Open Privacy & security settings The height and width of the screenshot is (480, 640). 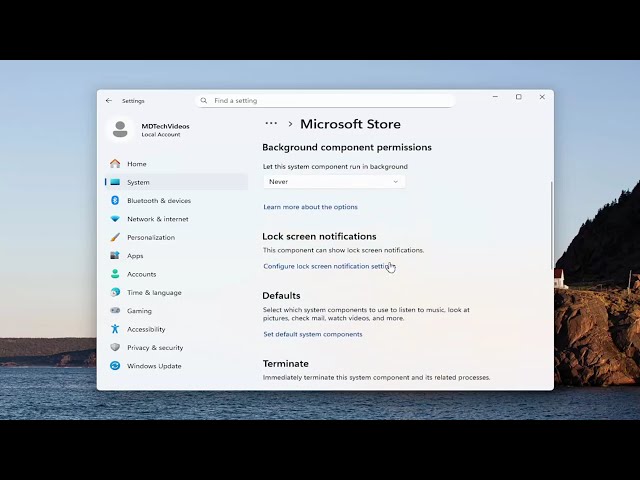click(176, 347)
